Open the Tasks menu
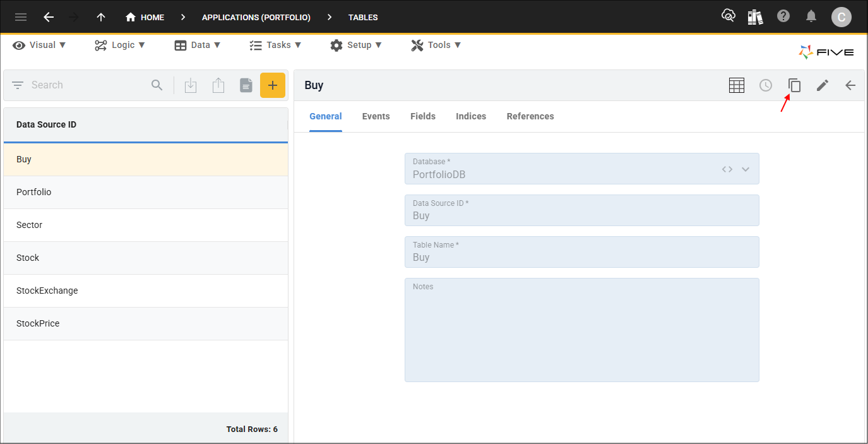Screen dimensions: 868x444 [275, 45]
